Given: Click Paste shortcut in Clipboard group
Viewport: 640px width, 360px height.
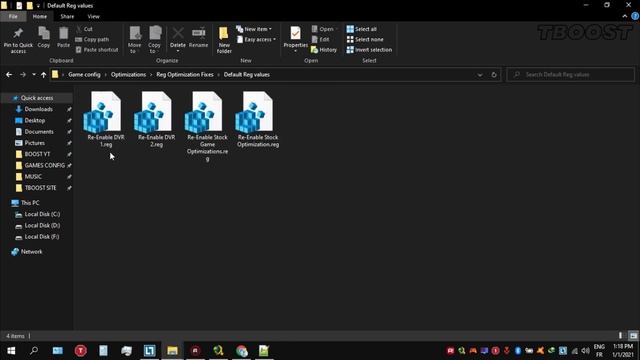Looking at the screenshot, I should [97, 50].
